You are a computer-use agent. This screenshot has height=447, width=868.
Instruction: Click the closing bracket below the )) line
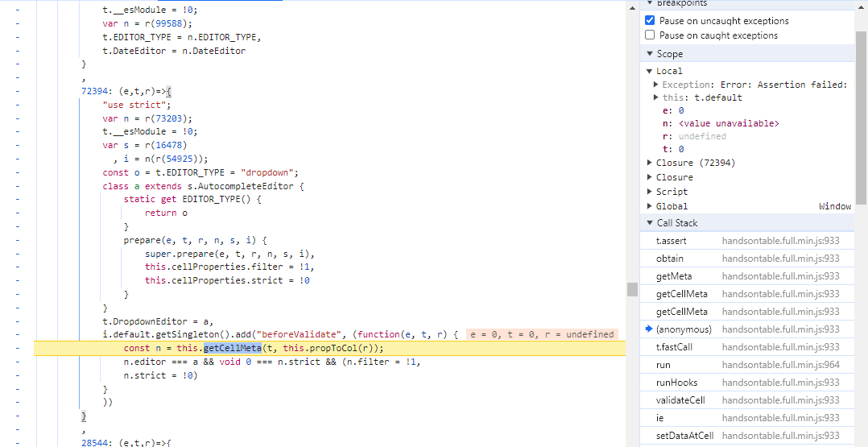(84, 416)
